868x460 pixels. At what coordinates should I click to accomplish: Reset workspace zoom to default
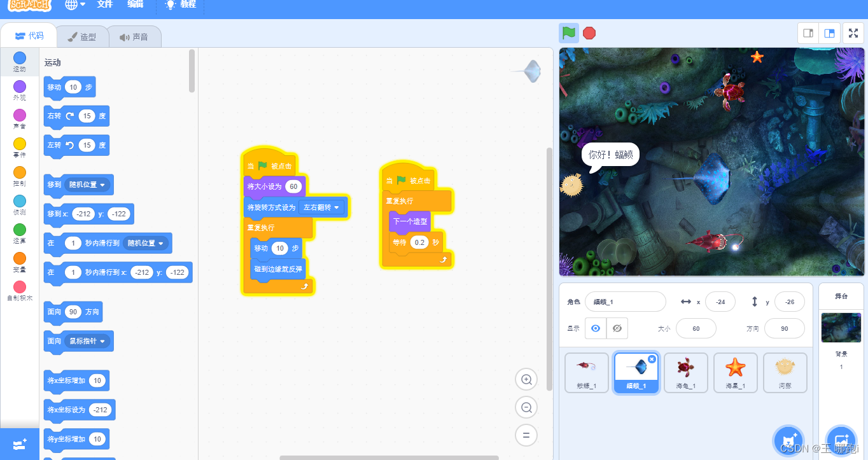point(526,436)
